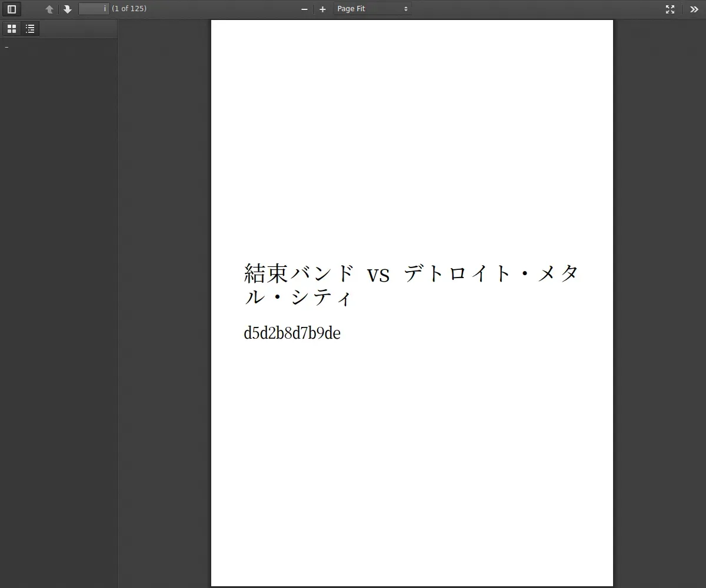Click the text d5d2b8d7b9de on the page

click(292, 333)
